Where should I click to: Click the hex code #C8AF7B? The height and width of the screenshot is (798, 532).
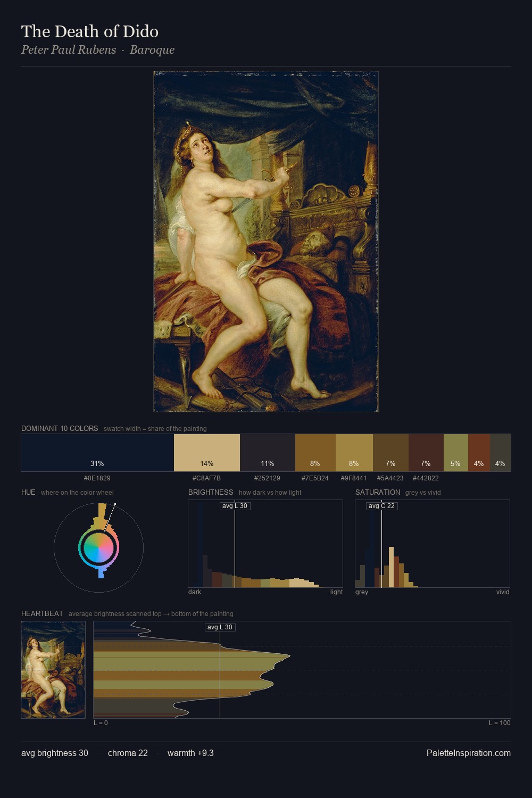(x=206, y=478)
